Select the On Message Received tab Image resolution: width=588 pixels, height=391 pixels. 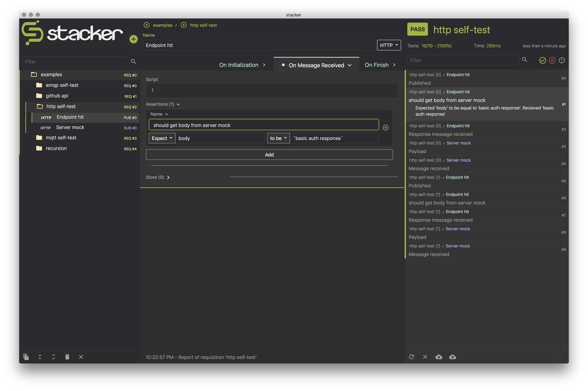(316, 65)
